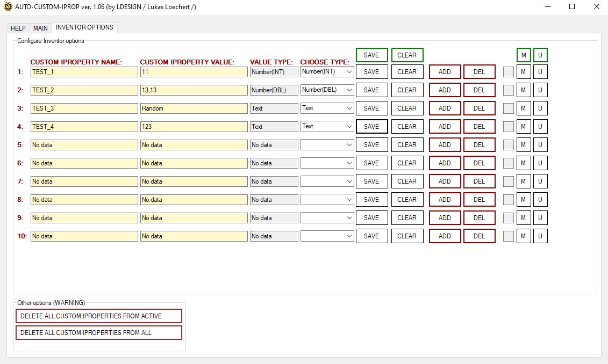Toggle the small checkbox in row 10

509,236
